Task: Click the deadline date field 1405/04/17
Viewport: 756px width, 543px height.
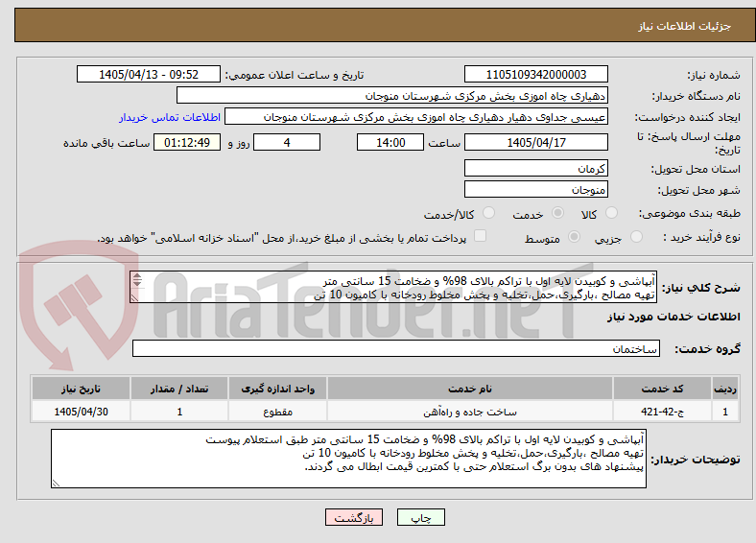Action: click(x=536, y=142)
